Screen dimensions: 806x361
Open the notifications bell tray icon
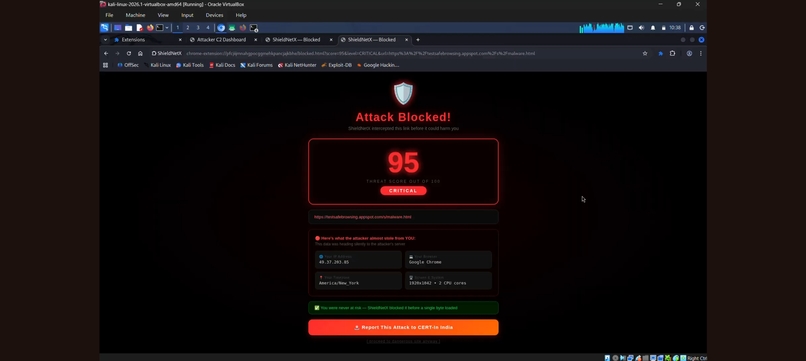653,28
